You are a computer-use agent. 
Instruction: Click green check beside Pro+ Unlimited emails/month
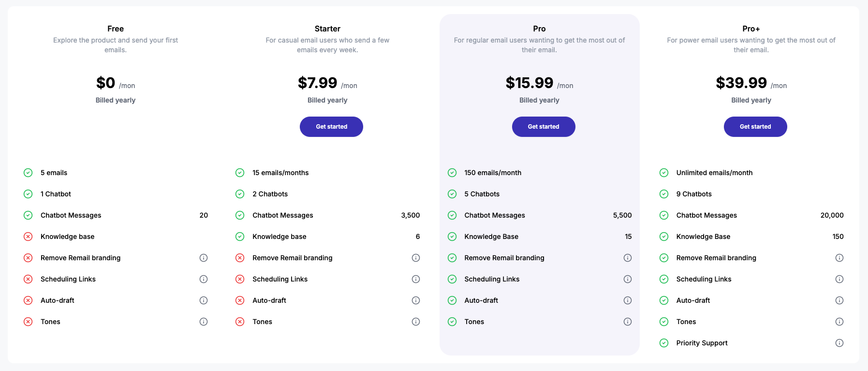tap(664, 173)
